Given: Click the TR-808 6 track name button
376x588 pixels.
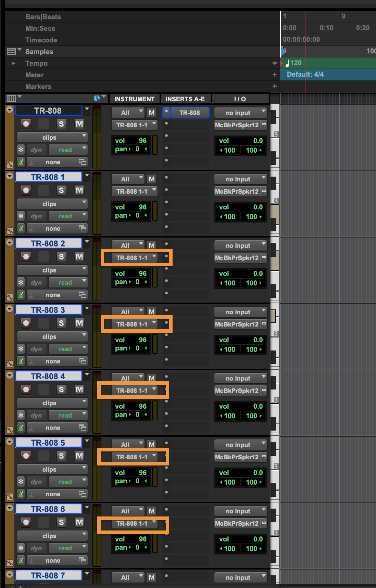Looking at the screenshot, I should [48, 509].
